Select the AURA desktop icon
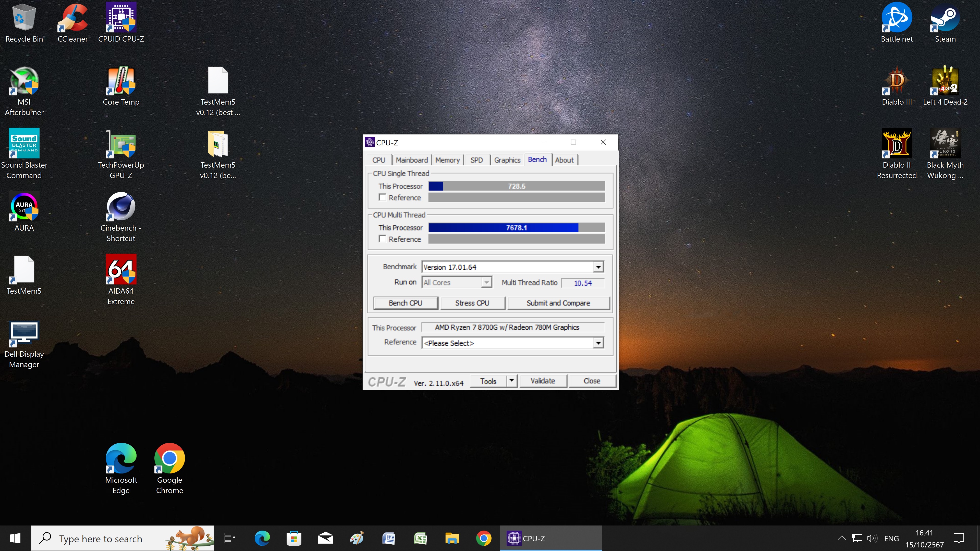980x551 pixels. 24,212
